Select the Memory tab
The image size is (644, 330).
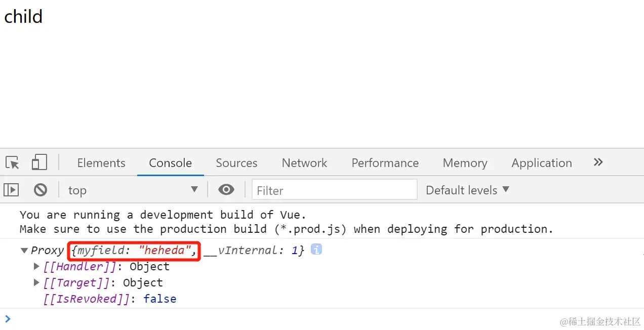tap(465, 163)
